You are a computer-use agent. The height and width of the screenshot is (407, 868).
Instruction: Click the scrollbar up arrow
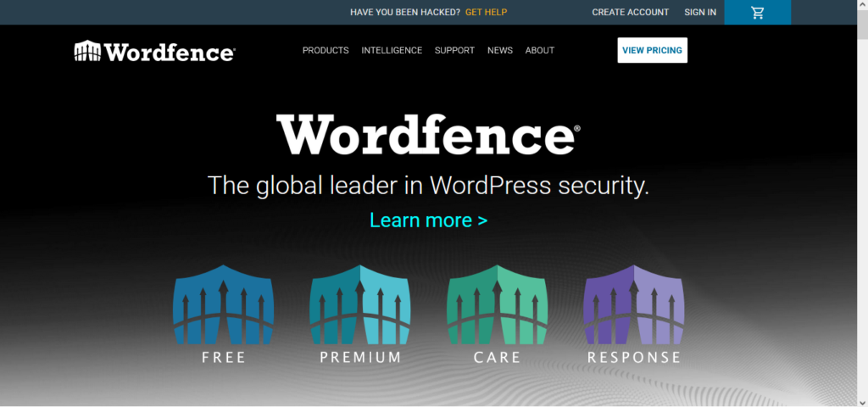point(862,4)
